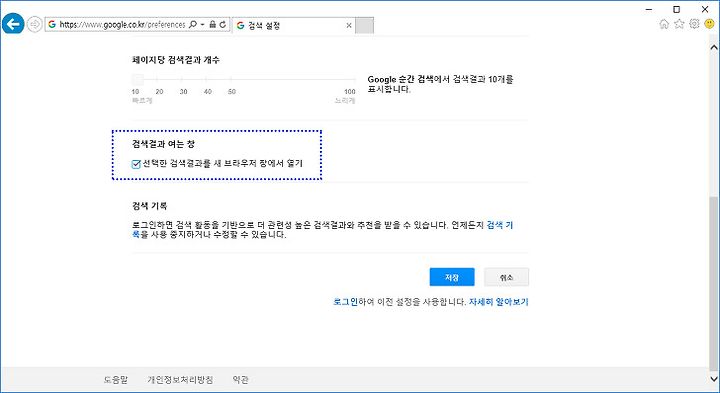Screen dimensions: 720x393
Task: Close the 검색 설정 tab
Action: [349, 26]
